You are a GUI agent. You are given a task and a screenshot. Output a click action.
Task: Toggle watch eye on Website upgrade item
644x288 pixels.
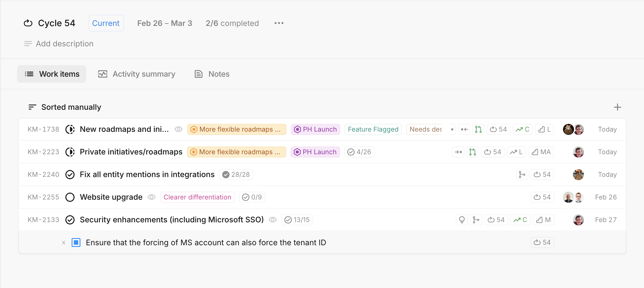[151, 197]
